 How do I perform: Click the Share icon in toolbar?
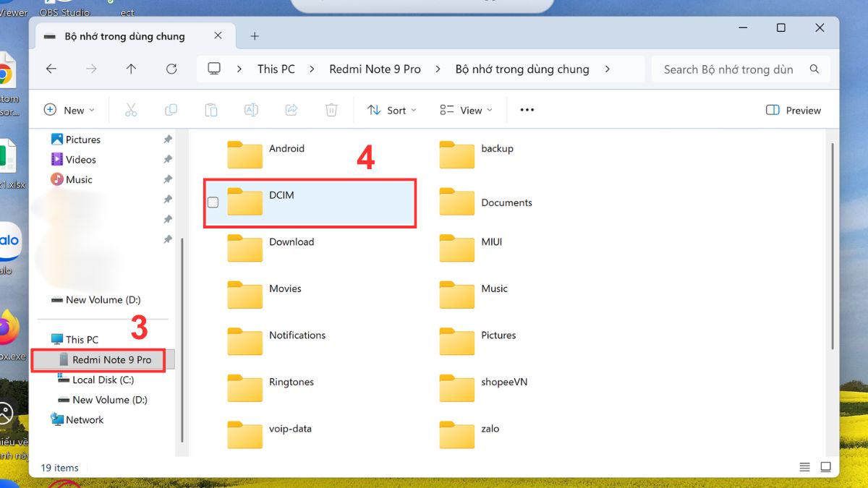coord(292,110)
